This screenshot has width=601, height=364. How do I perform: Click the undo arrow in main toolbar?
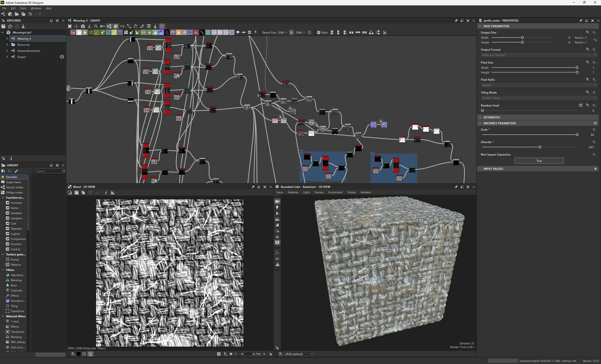30,14
